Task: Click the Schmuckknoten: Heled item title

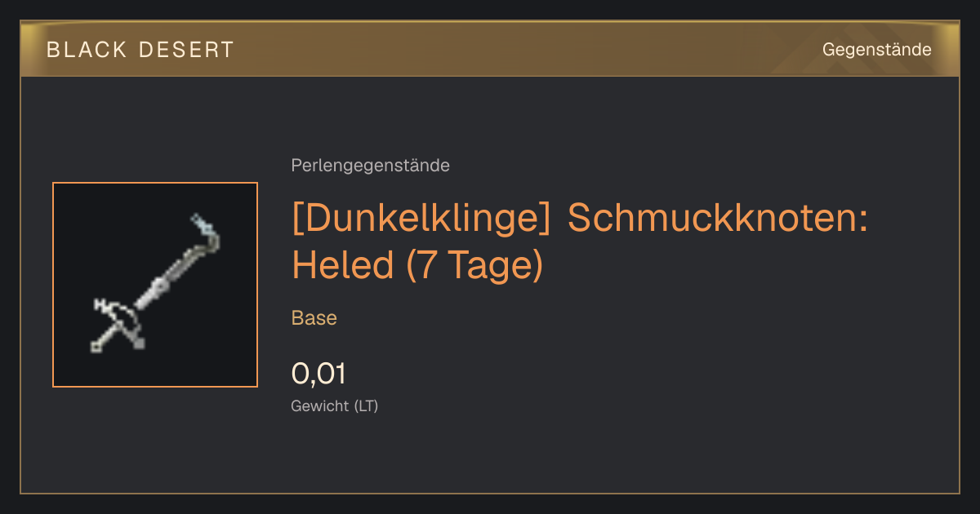Action: pos(579,241)
